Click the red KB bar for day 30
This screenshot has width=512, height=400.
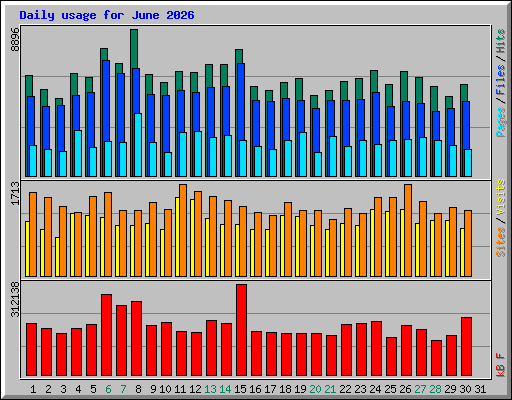tap(466, 347)
